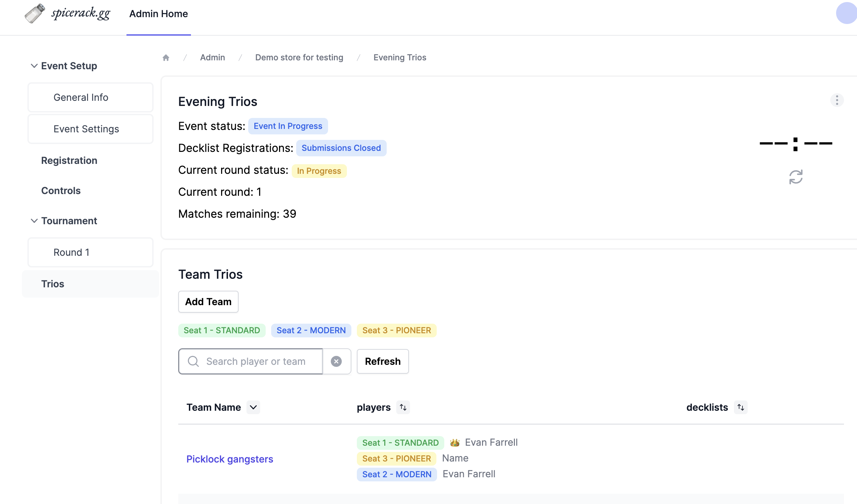Click the Search player or team field
The width and height of the screenshot is (857, 504).
coord(255,361)
